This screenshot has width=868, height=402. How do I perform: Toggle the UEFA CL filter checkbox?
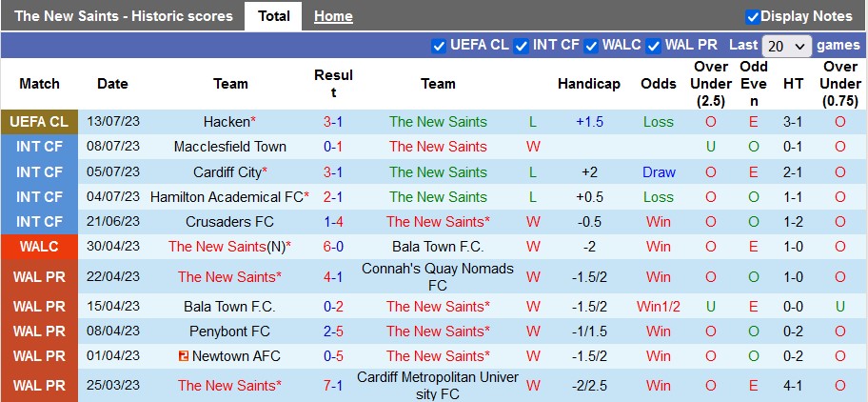pos(439,46)
